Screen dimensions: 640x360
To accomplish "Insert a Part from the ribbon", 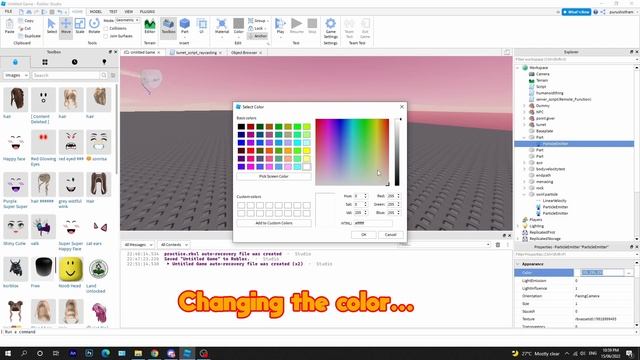I will (185, 27).
